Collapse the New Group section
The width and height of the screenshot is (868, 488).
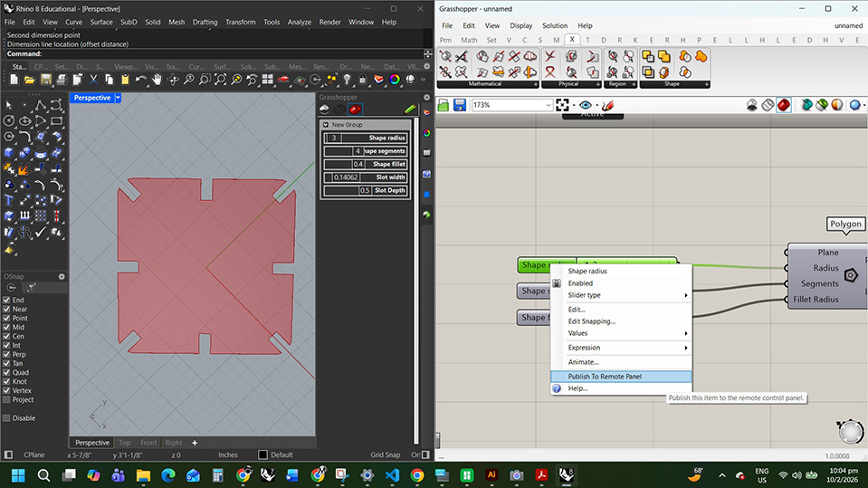pyautogui.click(x=326, y=125)
